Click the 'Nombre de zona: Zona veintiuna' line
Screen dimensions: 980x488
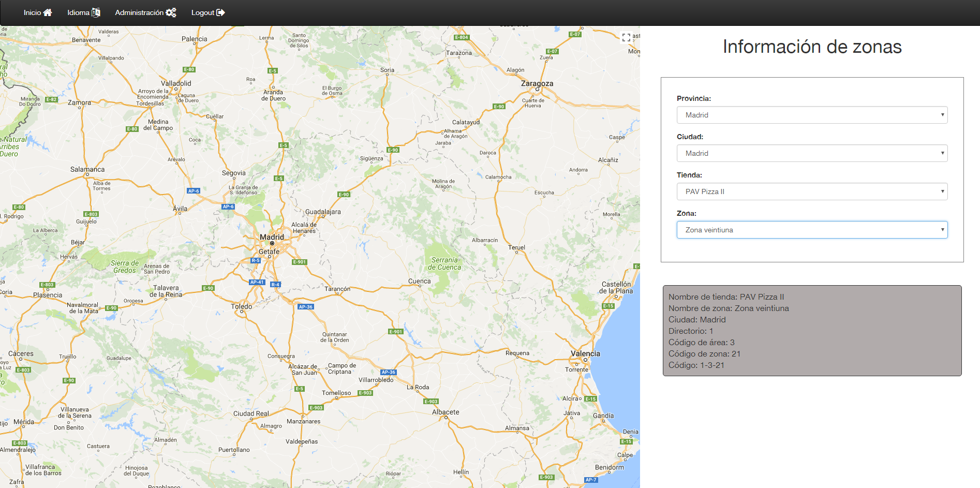click(729, 308)
